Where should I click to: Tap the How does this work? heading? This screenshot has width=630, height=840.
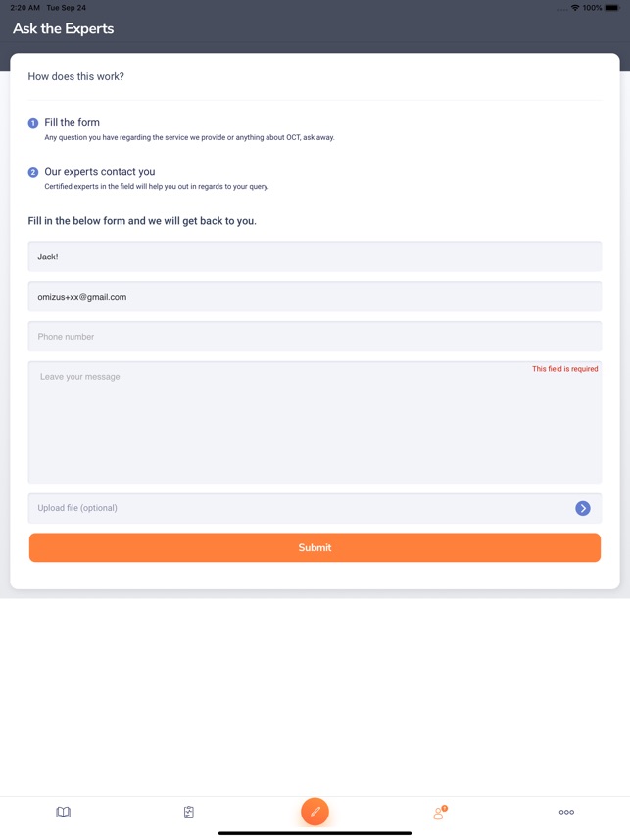point(76,76)
